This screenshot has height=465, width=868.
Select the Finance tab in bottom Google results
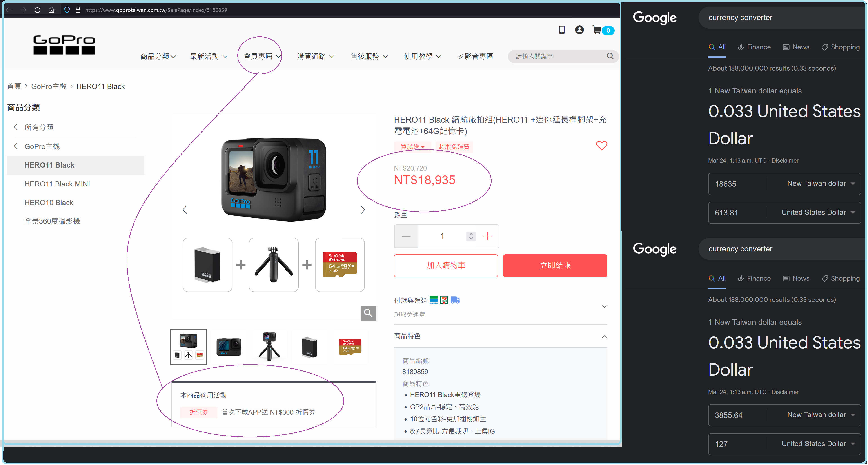point(754,279)
